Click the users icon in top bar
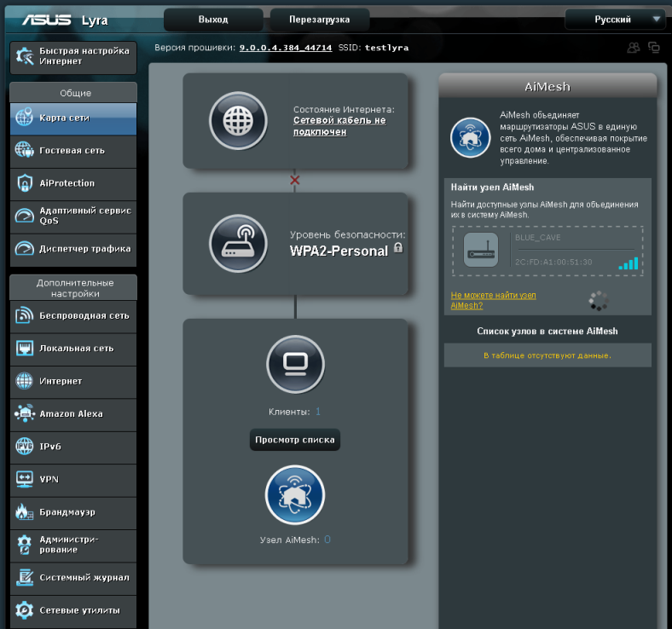 (634, 48)
